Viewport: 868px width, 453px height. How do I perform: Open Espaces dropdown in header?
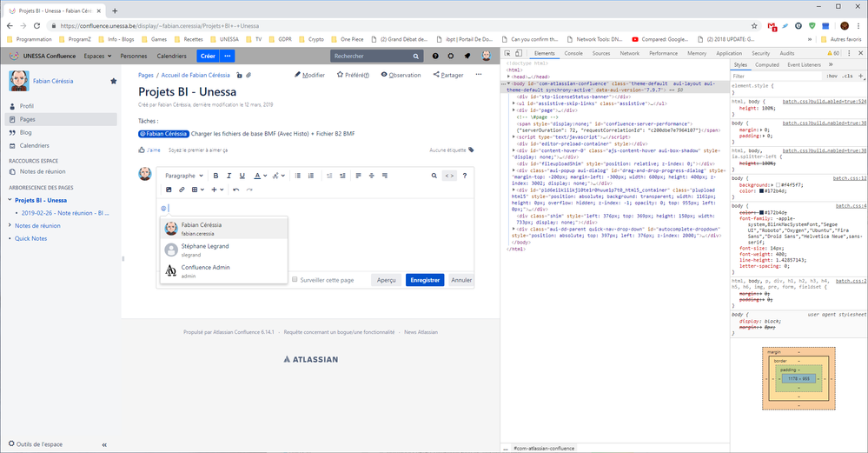pos(97,56)
